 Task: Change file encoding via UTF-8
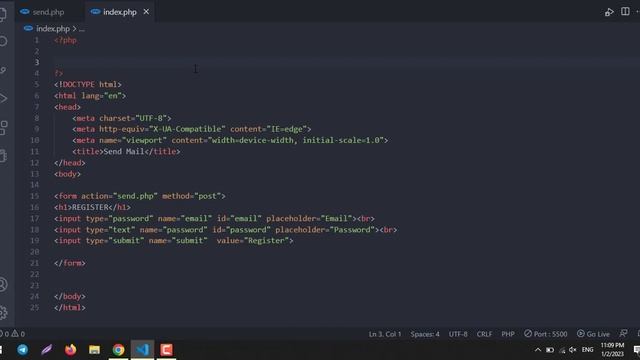458,334
